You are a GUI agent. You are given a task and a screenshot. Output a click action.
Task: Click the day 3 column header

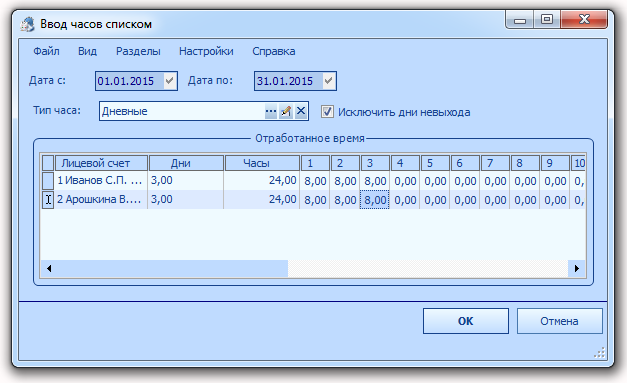[375, 163]
